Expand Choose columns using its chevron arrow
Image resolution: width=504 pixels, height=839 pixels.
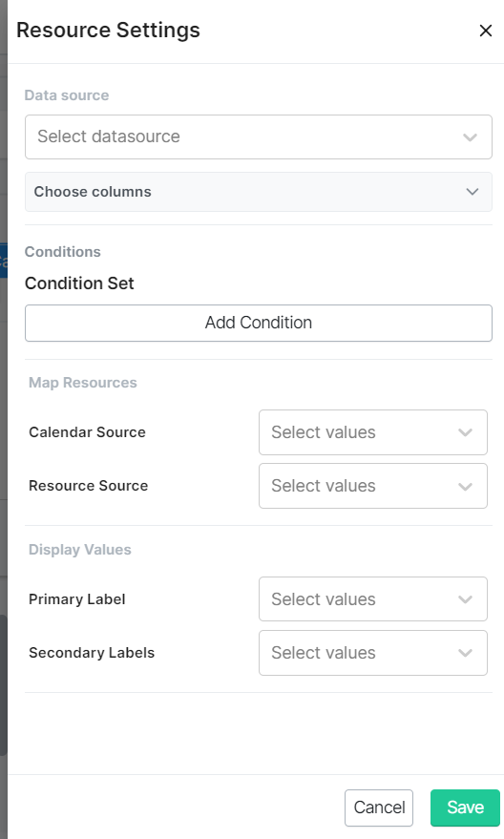(472, 192)
